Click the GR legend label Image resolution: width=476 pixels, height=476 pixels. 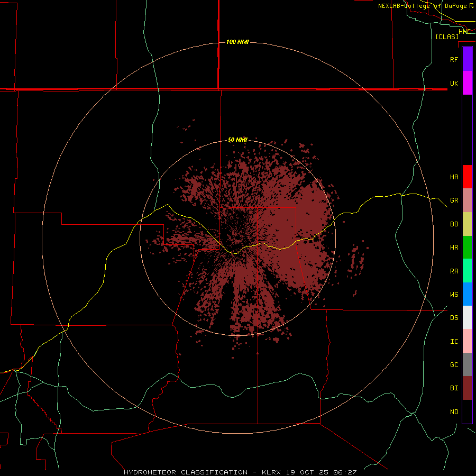coord(454,200)
